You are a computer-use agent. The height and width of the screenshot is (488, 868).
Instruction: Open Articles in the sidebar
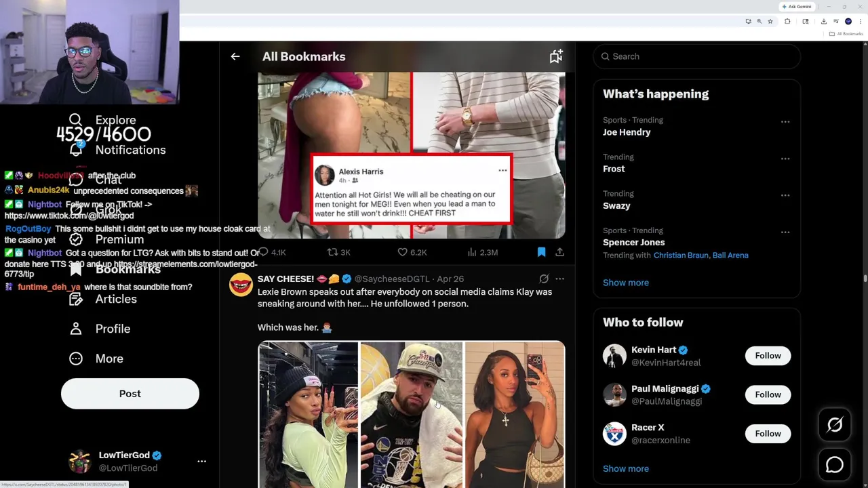[103, 299]
